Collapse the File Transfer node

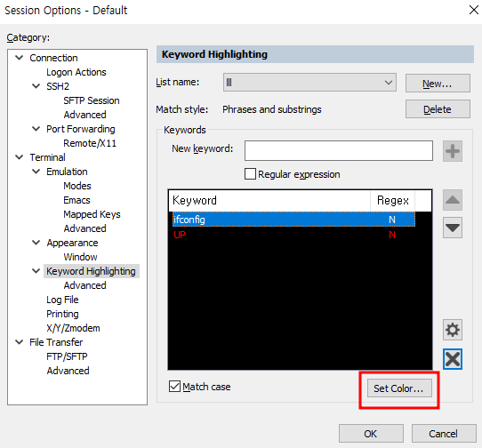(20, 342)
